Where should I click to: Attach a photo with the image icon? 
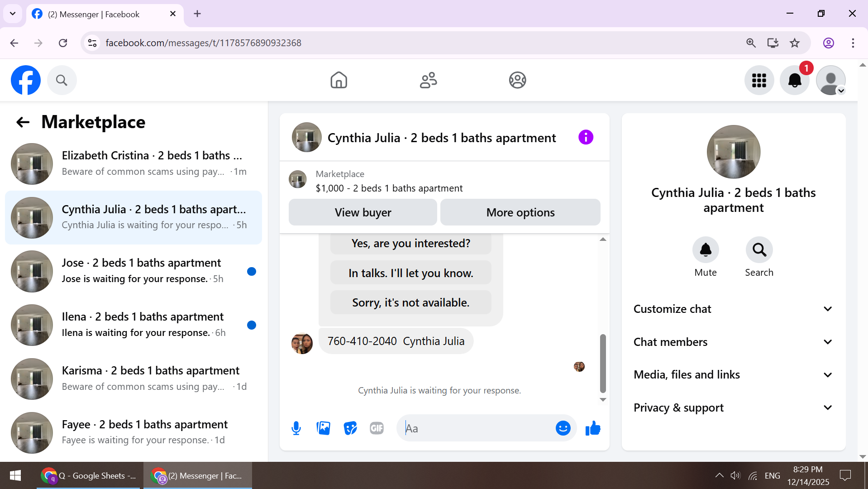click(x=323, y=428)
